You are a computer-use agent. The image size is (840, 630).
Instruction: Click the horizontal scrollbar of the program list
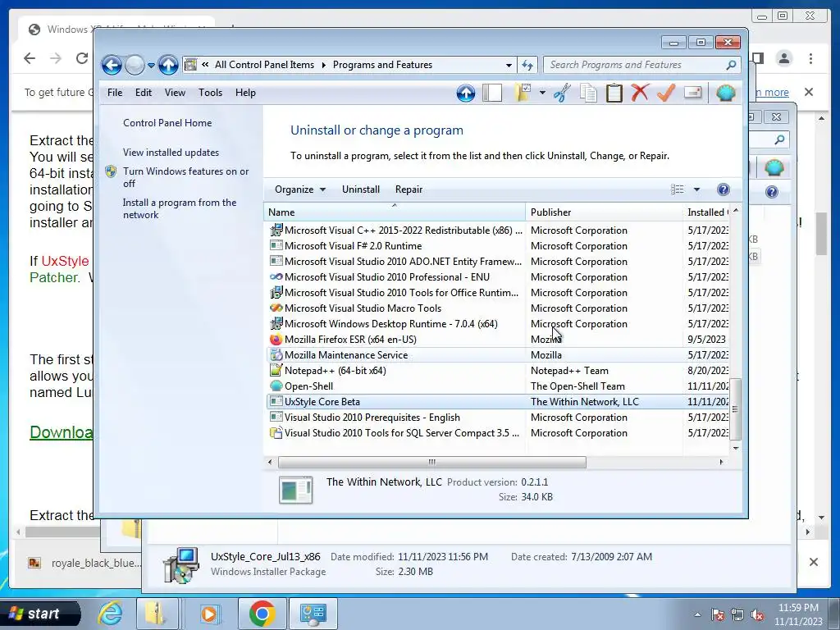click(431, 462)
